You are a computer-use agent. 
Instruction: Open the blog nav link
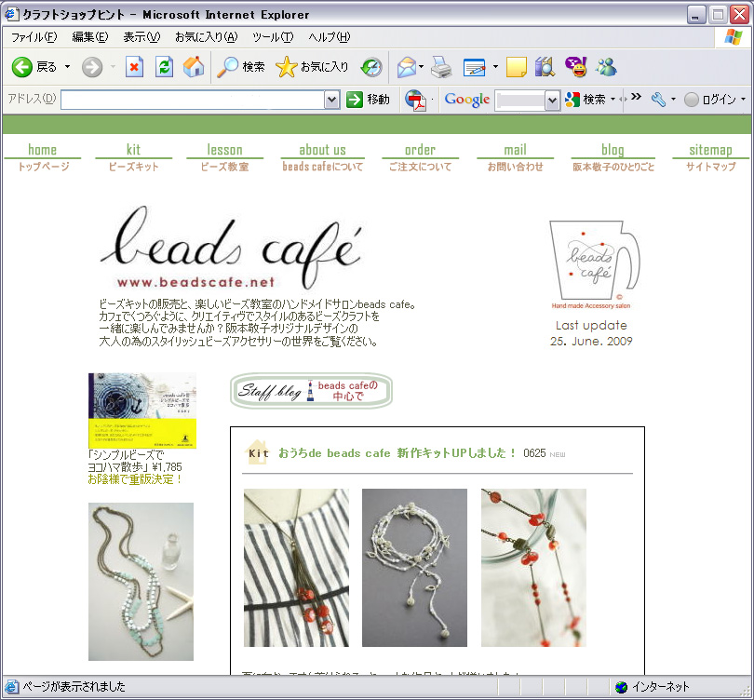(613, 157)
